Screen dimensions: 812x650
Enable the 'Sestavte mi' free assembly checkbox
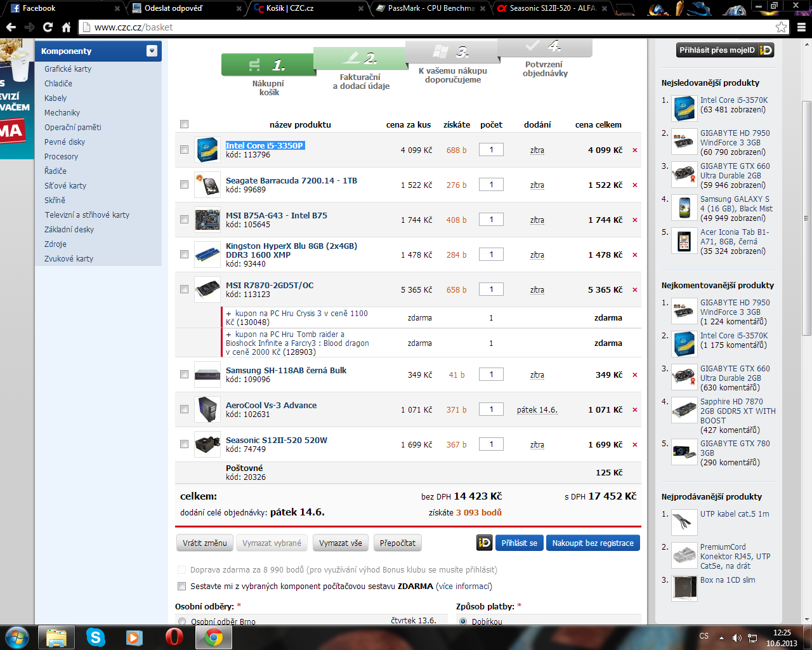pos(182,587)
